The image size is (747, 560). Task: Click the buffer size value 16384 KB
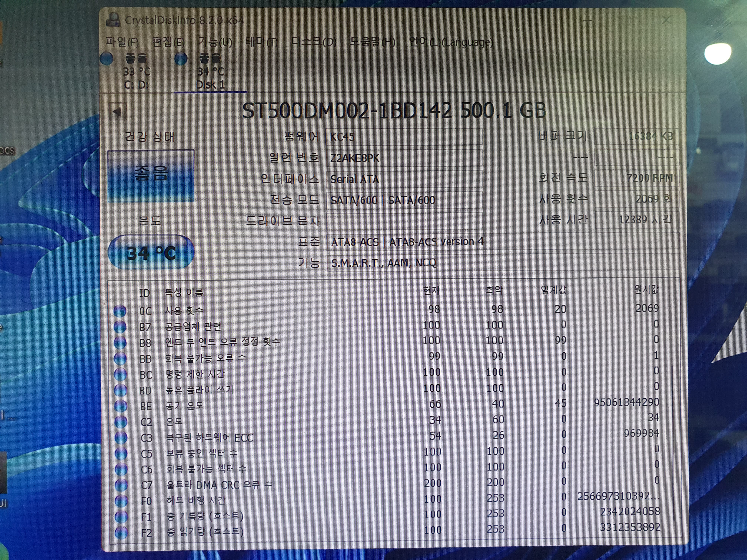point(637,136)
